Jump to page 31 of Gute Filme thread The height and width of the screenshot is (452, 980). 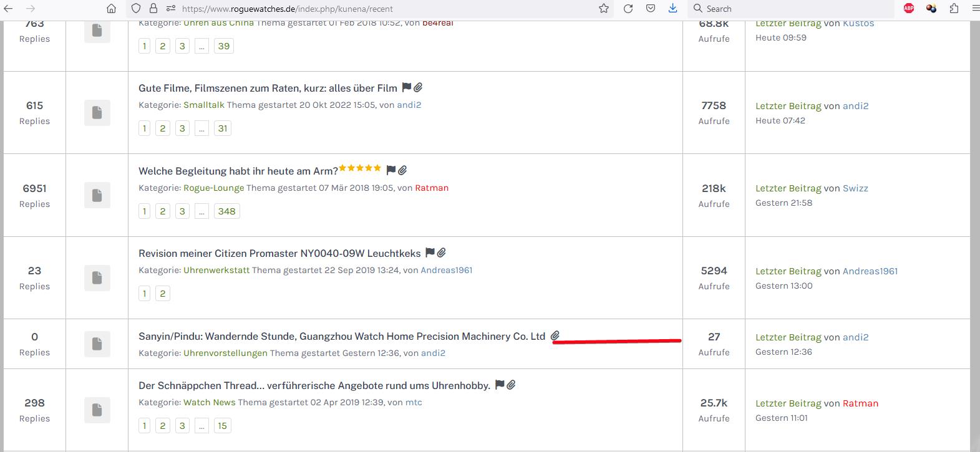[222, 128]
